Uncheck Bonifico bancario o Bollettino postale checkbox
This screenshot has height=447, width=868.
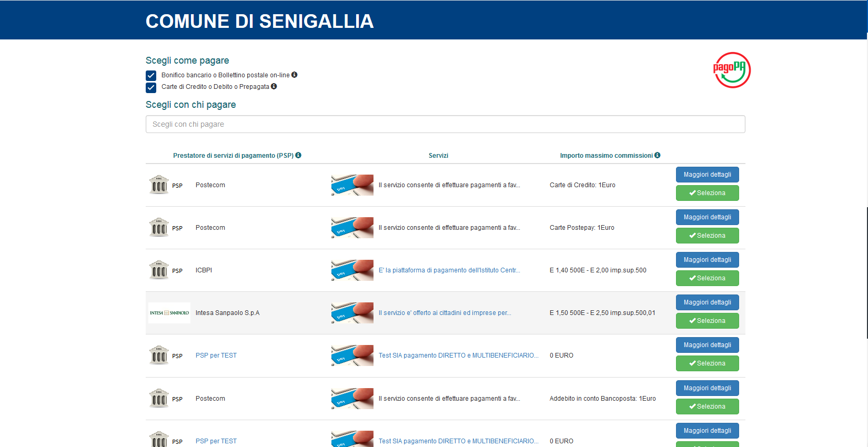tap(151, 75)
